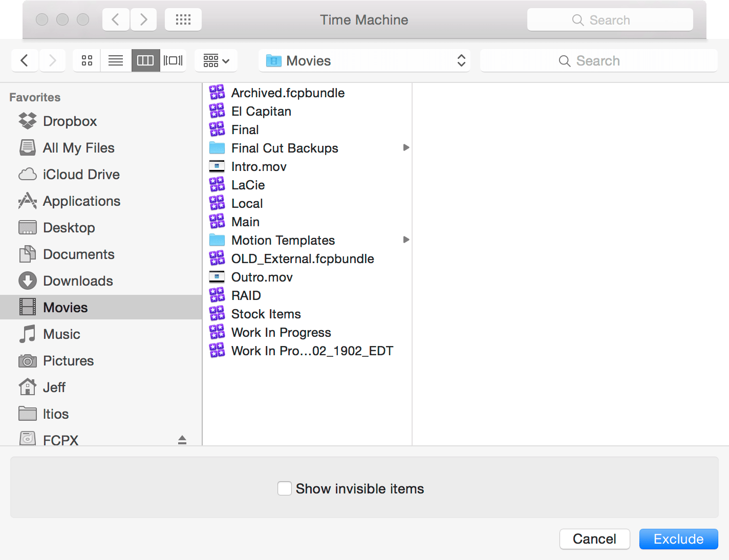This screenshot has width=729, height=560.
Task: Expand the Motion Templates folder
Action: (x=406, y=240)
